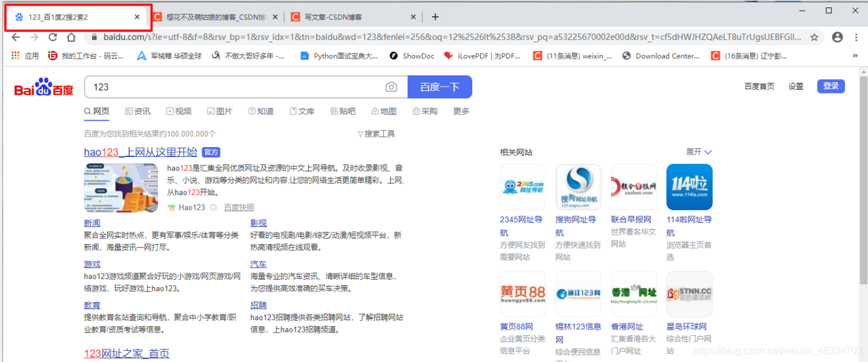Click the 锡林123信息网 thumbnail

(x=579, y=294)
